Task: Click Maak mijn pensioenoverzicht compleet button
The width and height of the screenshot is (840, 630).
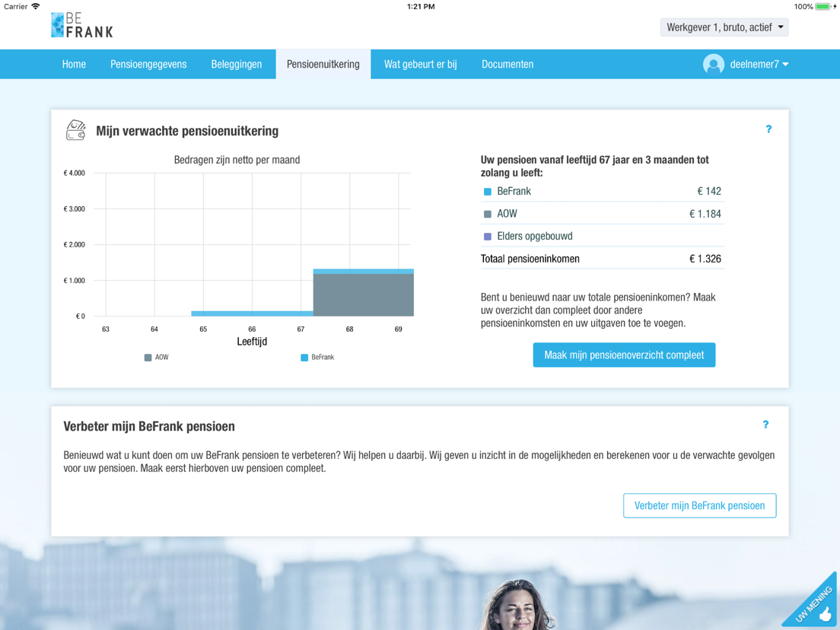Action: tap(624, 355)
